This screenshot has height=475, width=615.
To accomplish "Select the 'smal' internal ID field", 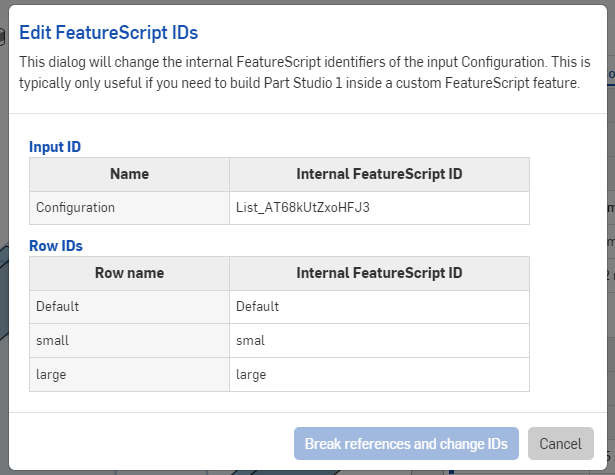I will tap(379, 340).
